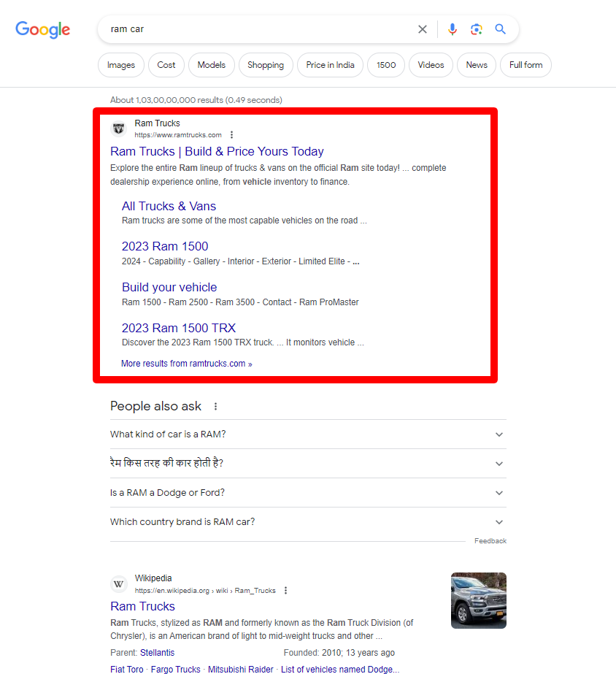Open three-dot menu beside Wikipedia URL
Screen dimensions: 616x674
(x=286, y=591)
